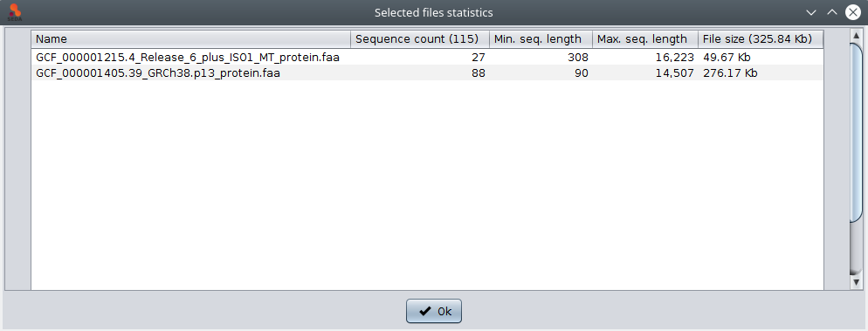Click the scrollbar up arrow
This screenshot has height=331, width=868.
pos(857,36)
